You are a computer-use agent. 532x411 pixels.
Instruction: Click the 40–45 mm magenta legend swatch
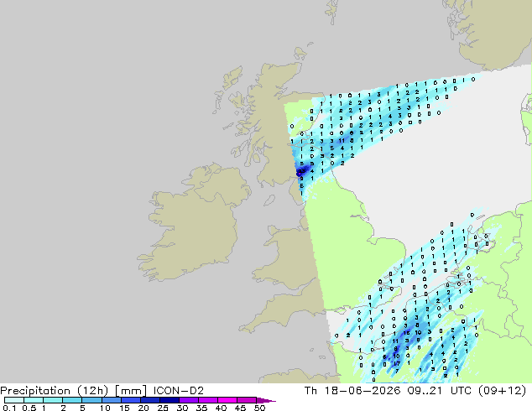tap(227, 400)
